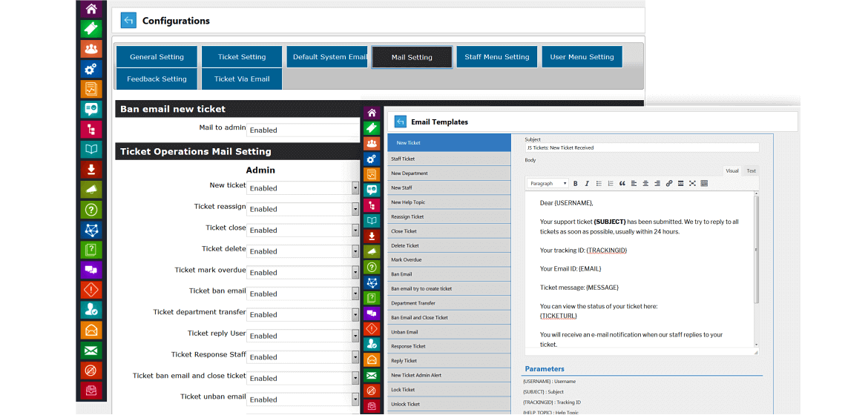Screen dimensions: 868x415
Task: Open the Paragraph format dropdown
Action: (x=548, y=184)
